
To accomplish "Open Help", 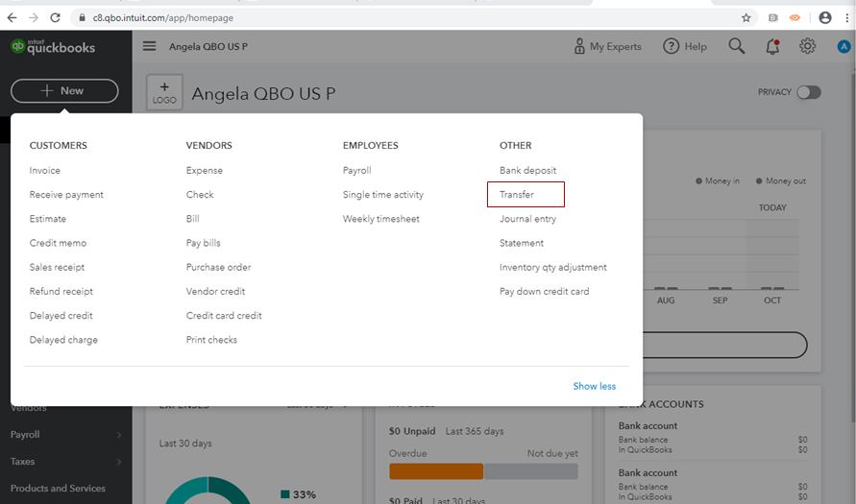I will (x=685, y=46).
